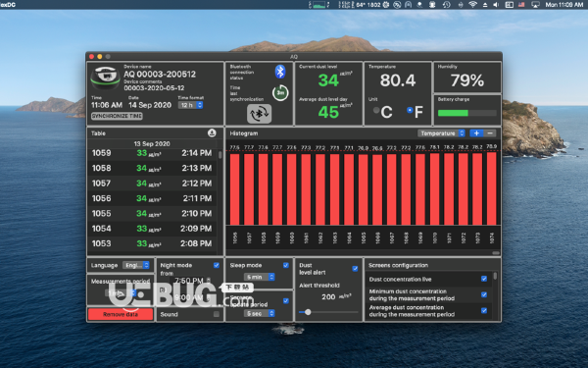Toggle the Night mode checkbox
This screenshot has height=368, width=588.
point(217,265)
